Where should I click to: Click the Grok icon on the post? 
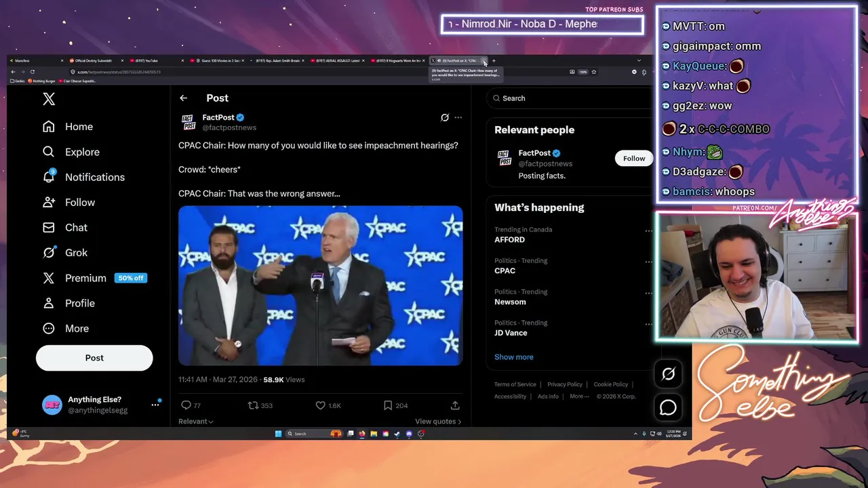pyautogui.click(x=445, y=117)
